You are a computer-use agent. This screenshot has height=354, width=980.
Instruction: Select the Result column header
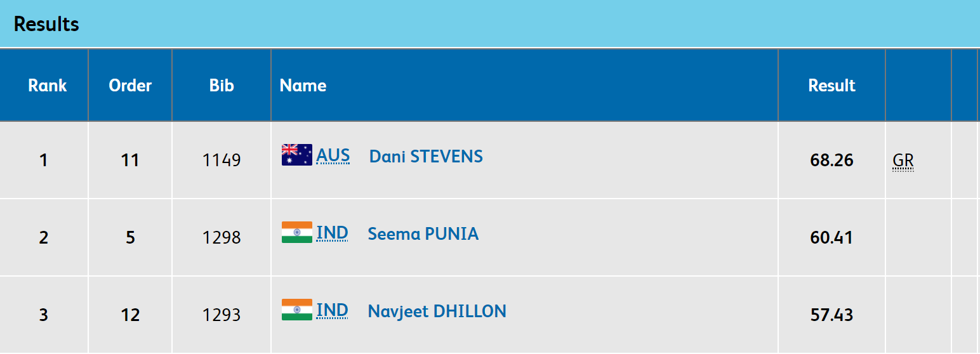pos(831,85)
